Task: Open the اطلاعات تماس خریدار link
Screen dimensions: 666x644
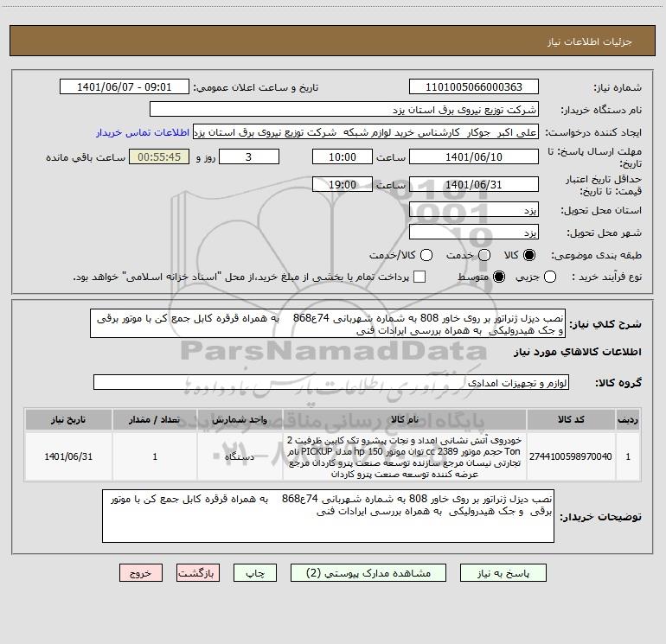Action: coord(143,132)
